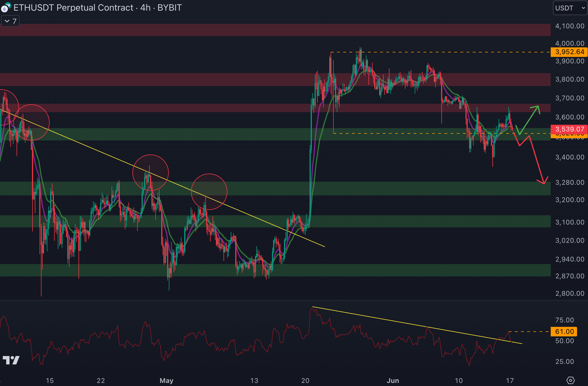Click chevron arrow beside USDT label

pos(583,8)
